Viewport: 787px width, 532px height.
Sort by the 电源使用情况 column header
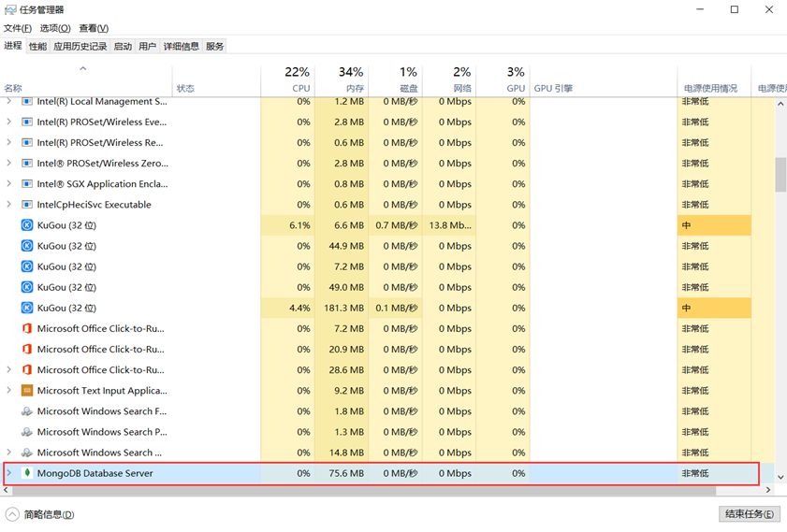click(x=714, y=80)
